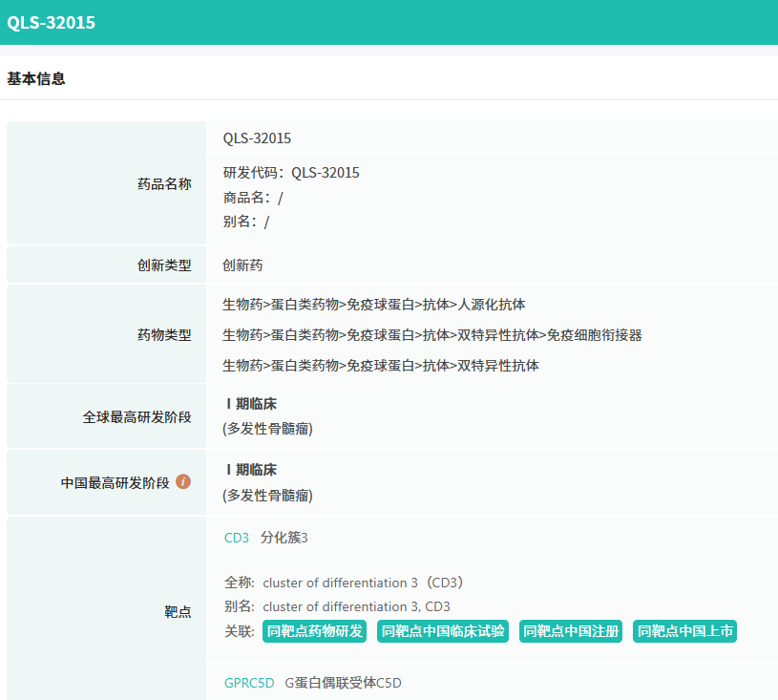Click (多发性骨髓瘤) under 全球最高研发阶段
The width and height of the screenshot is (778, 700).
[x=268, y=429]
